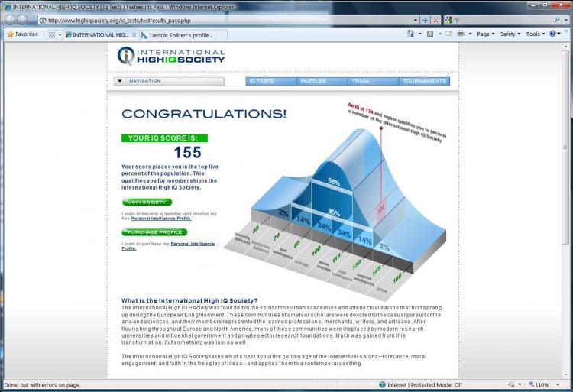Open the IQ TESTS site tab
This screenshot has height=392, width=573.
coord(271,81)
